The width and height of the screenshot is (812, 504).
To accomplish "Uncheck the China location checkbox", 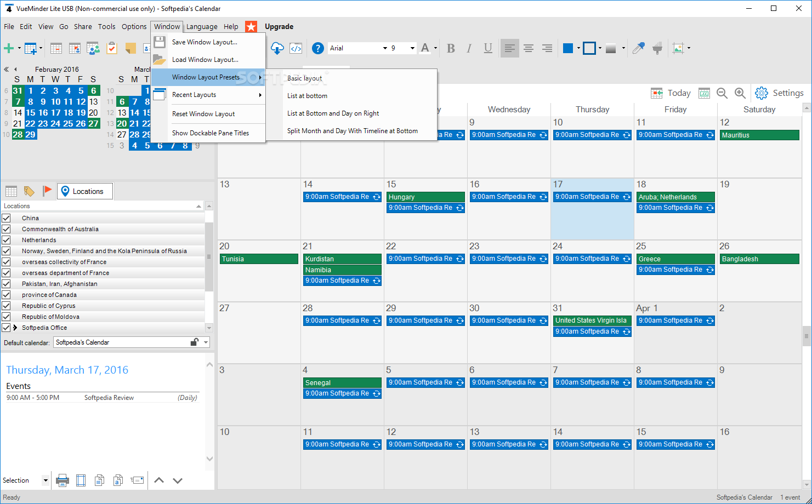I will [x=7, y=218].
